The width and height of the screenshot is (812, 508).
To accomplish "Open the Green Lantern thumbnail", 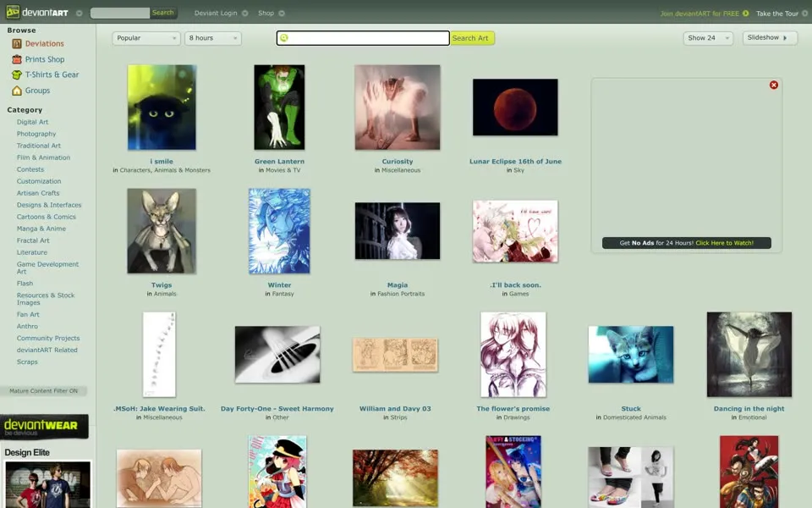I will coord(279,108).
